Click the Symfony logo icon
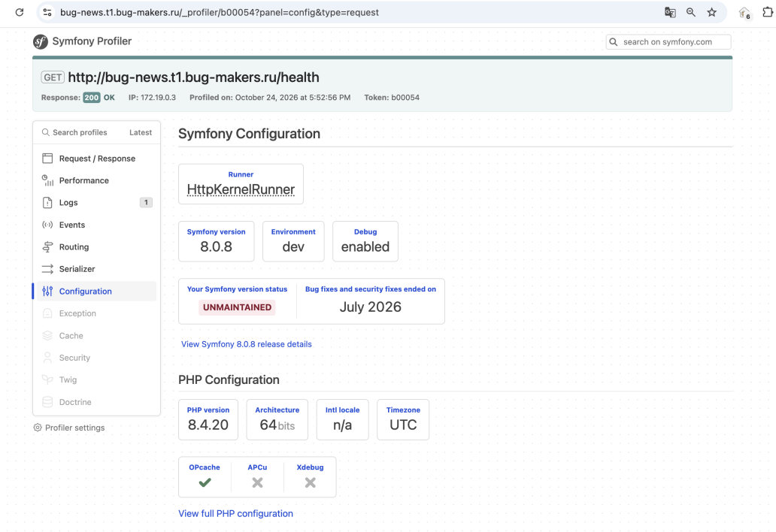 [x=41, y=41]
